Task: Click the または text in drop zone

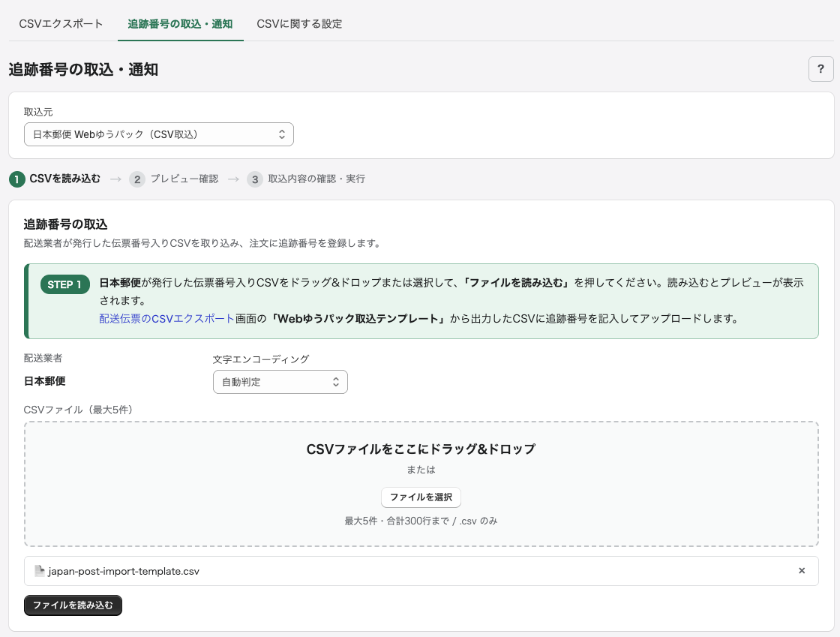Action: click(x=421, y=470)
